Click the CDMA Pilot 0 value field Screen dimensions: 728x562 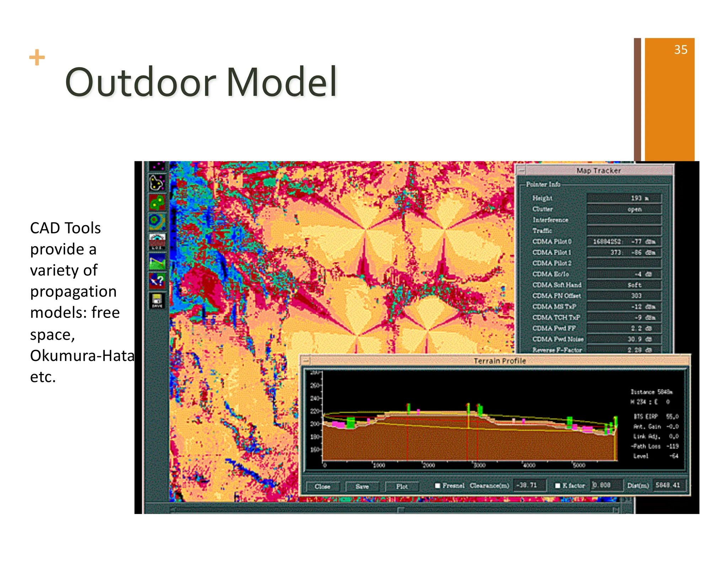click(x=624, y=242)
